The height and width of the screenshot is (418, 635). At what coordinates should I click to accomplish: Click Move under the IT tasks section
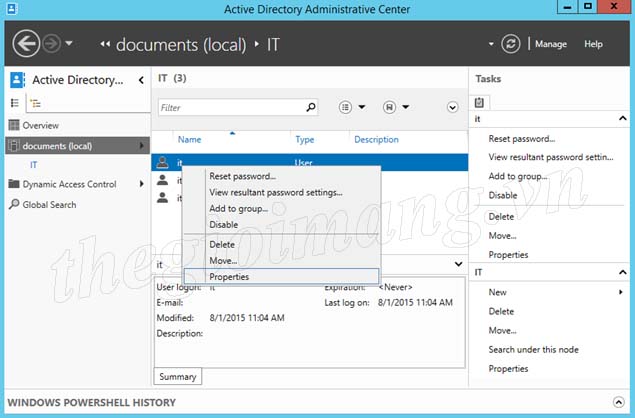(x=502, y=331)
